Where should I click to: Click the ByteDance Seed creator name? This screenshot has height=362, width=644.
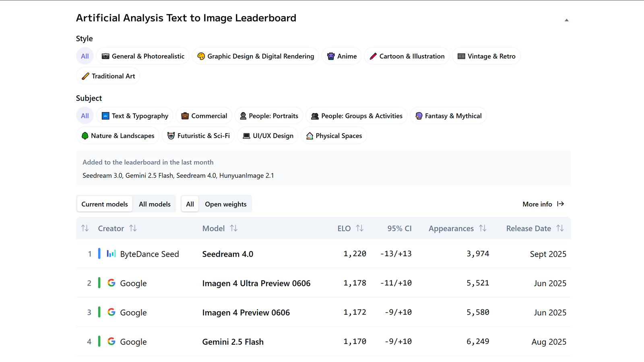coord(150,254)
